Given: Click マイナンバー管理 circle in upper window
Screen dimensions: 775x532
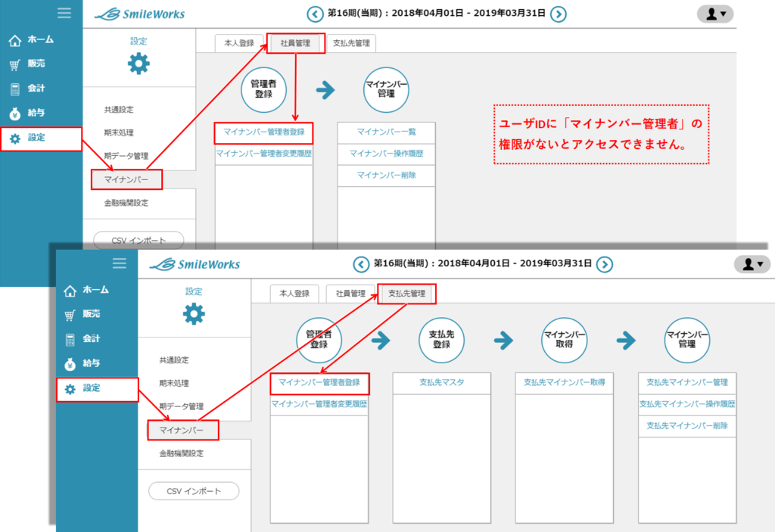Looking at the screenshot, I should tap(386, 90).
